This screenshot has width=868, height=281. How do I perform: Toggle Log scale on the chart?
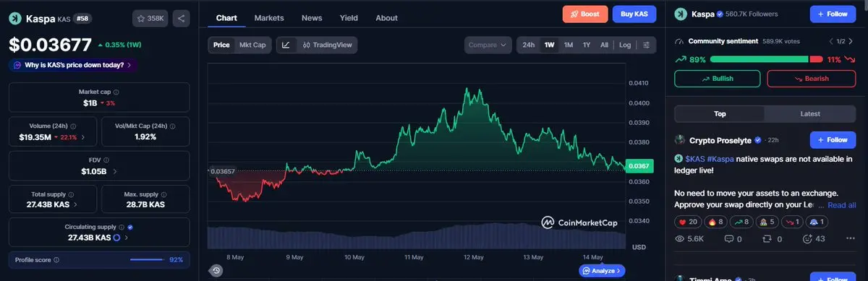tap(625, 45)
